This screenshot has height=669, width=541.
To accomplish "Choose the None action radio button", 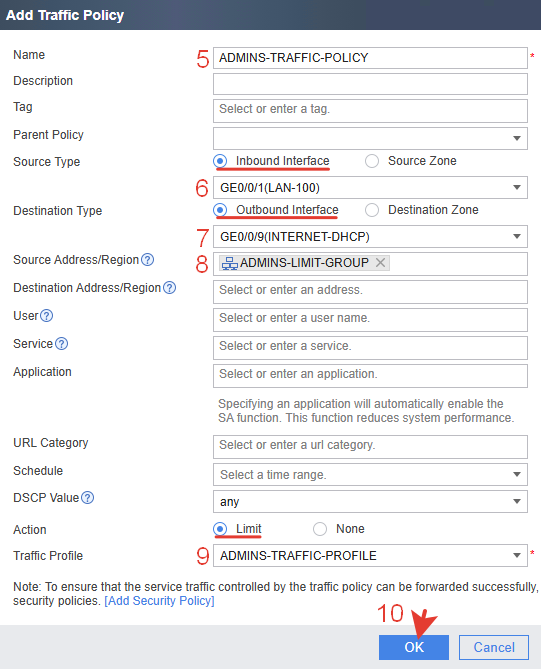I will click(x=320, y=529).
